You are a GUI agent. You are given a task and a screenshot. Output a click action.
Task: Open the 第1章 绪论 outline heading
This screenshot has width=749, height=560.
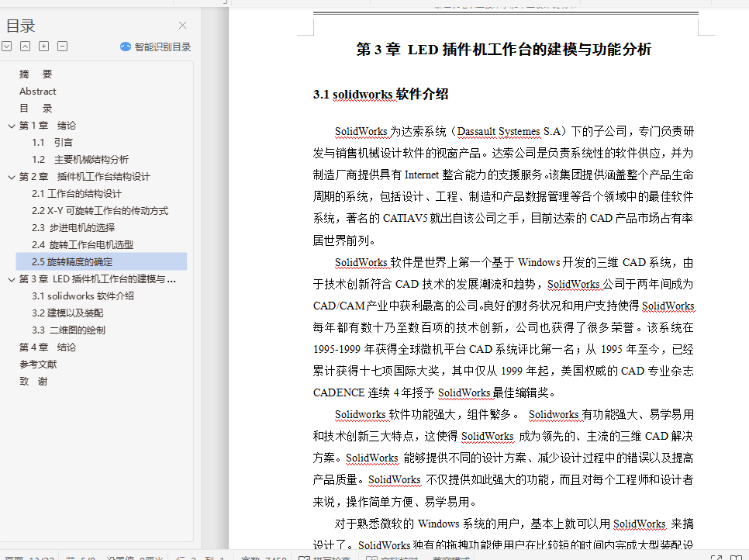click(x=47, y=126)
